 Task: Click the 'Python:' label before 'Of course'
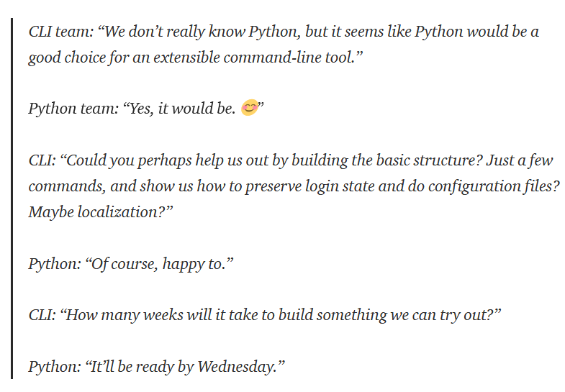tap(55, 264)
